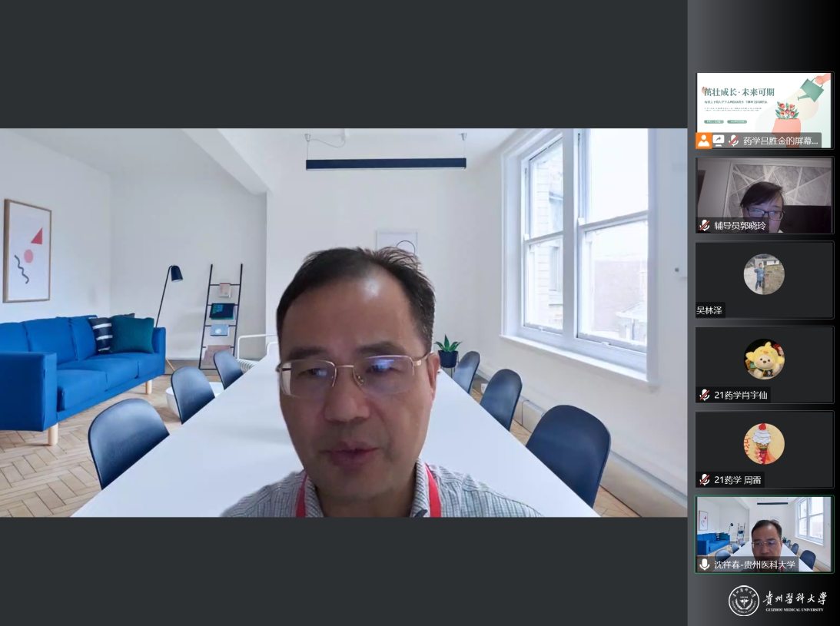This screenshot has width=840, height=626.
Task: Click the 药学吕胜金的屏幕 name label
Action: [780, 141]
